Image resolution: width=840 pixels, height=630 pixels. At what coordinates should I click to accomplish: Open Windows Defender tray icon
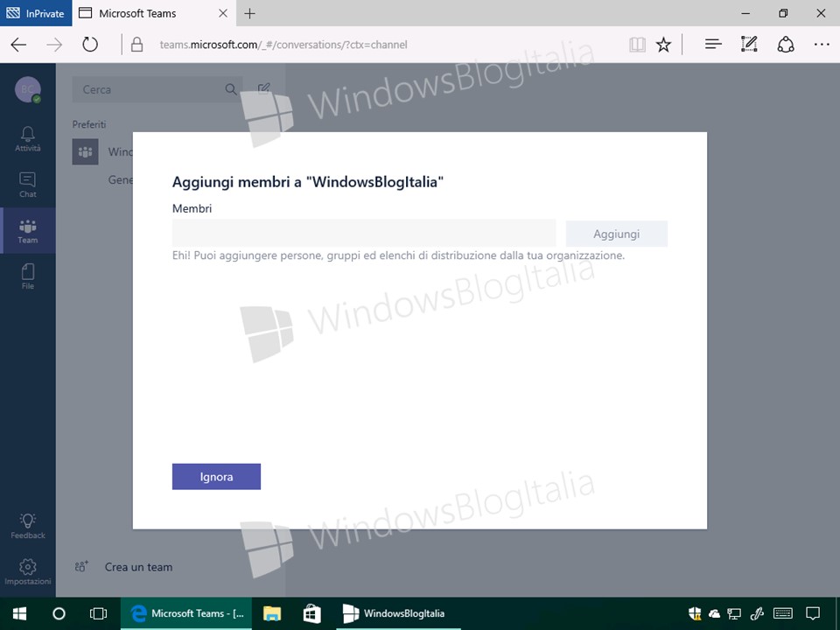coord(695,613)
